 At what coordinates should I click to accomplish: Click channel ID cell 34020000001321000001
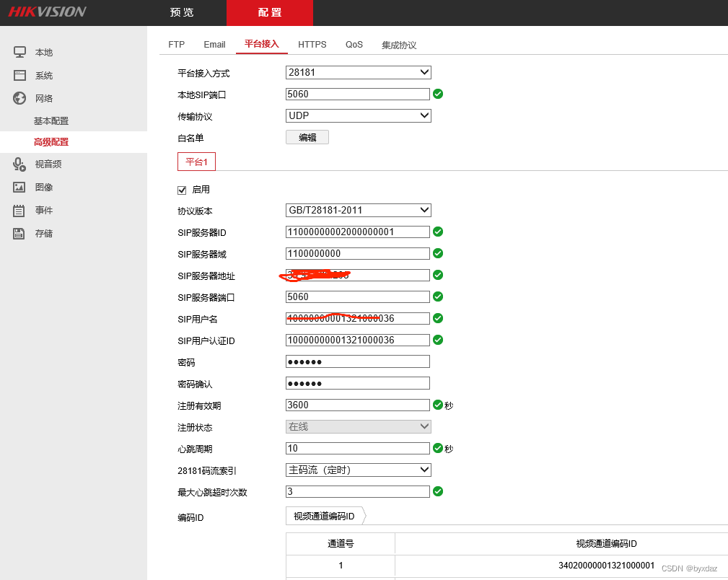(606, 565)
